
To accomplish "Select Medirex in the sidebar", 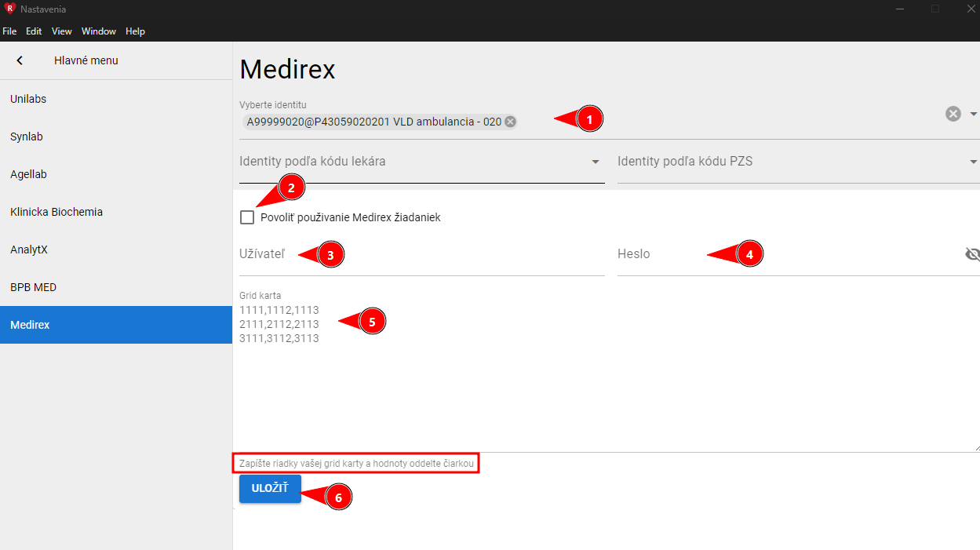I will [x=116, y=325].
